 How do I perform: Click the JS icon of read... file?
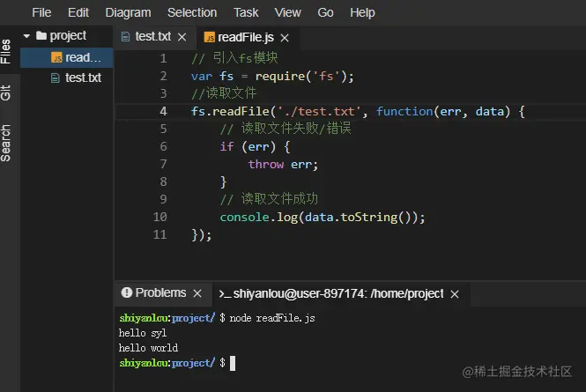56,57
